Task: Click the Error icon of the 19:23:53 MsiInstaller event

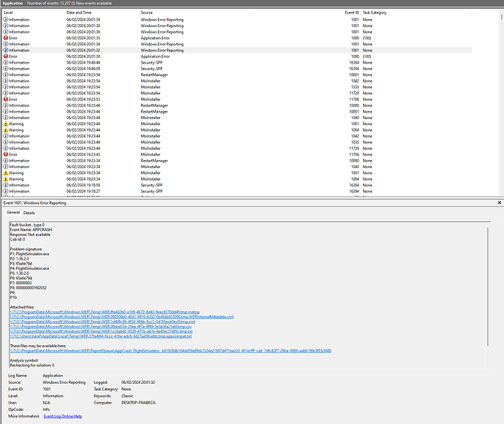Action: (x=6, y=99)
